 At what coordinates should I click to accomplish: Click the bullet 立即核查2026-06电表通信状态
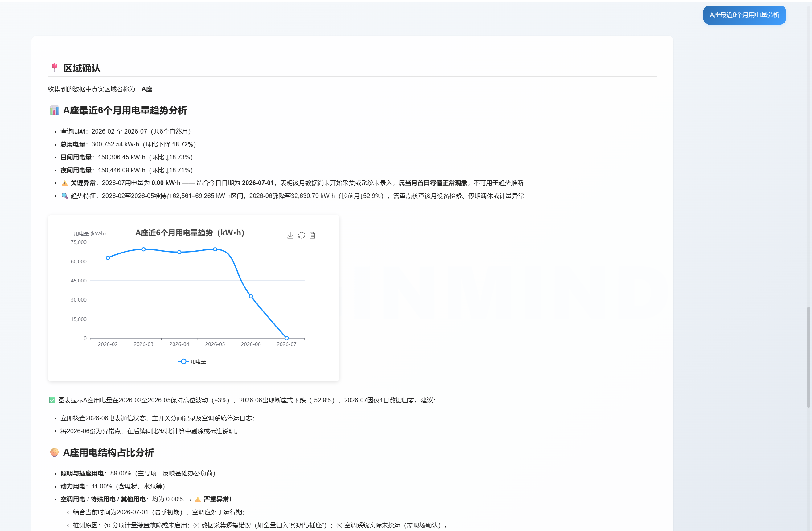pyautogui.click(x=158, y=418)
